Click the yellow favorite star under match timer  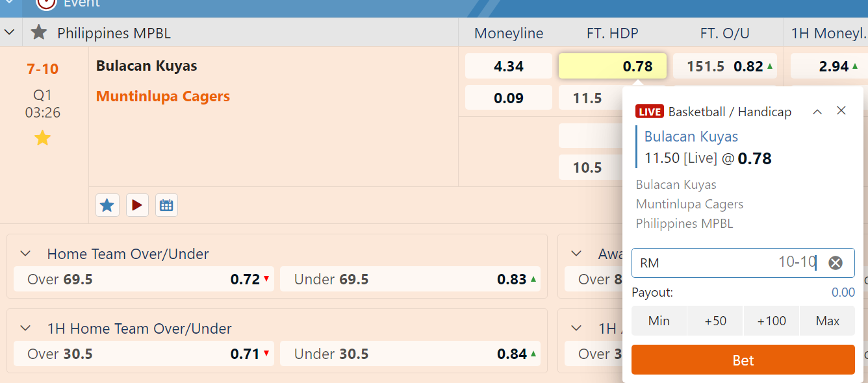pyautogui.click(x=42, y=138)
